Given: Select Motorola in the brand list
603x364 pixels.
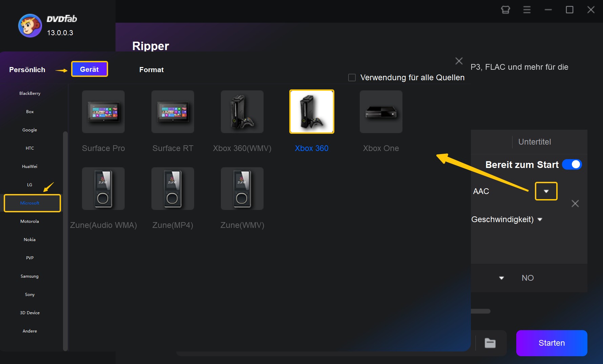Looking at the screenshot, I should coord(30,221).
